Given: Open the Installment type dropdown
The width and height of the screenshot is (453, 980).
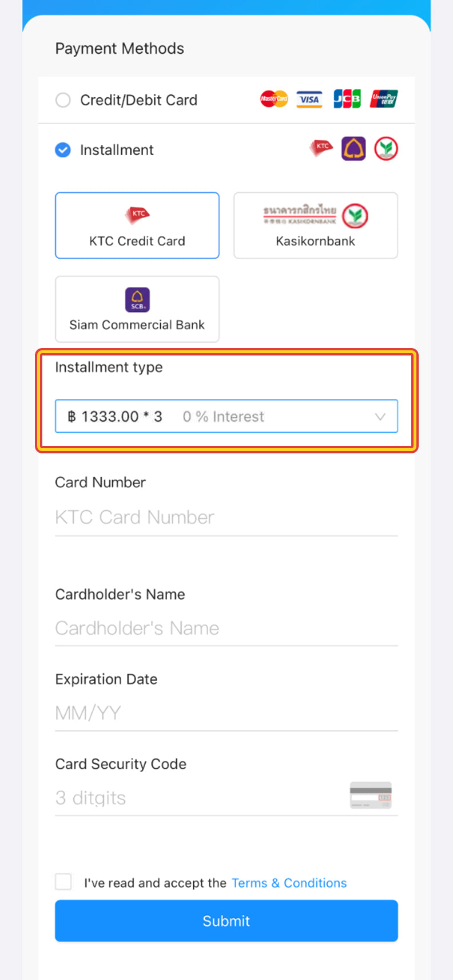Looking at the screenshot, I should 226,416.
